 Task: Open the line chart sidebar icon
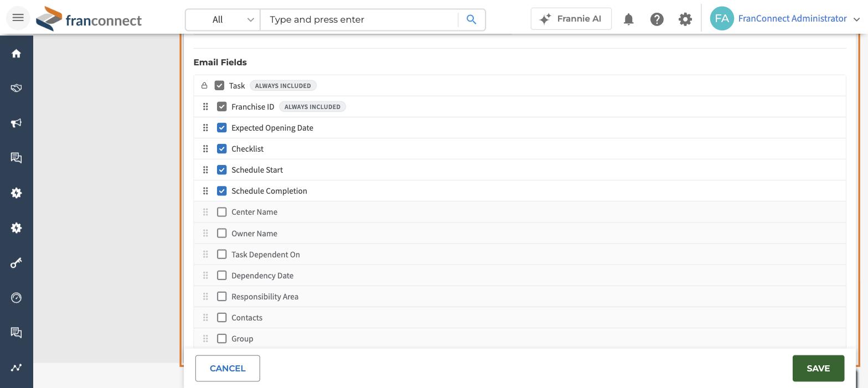click(x=16, y=368)
